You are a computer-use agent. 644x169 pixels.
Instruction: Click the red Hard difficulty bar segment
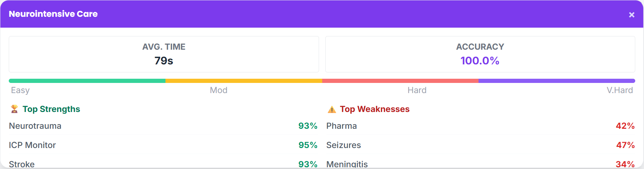coord(400,81)
